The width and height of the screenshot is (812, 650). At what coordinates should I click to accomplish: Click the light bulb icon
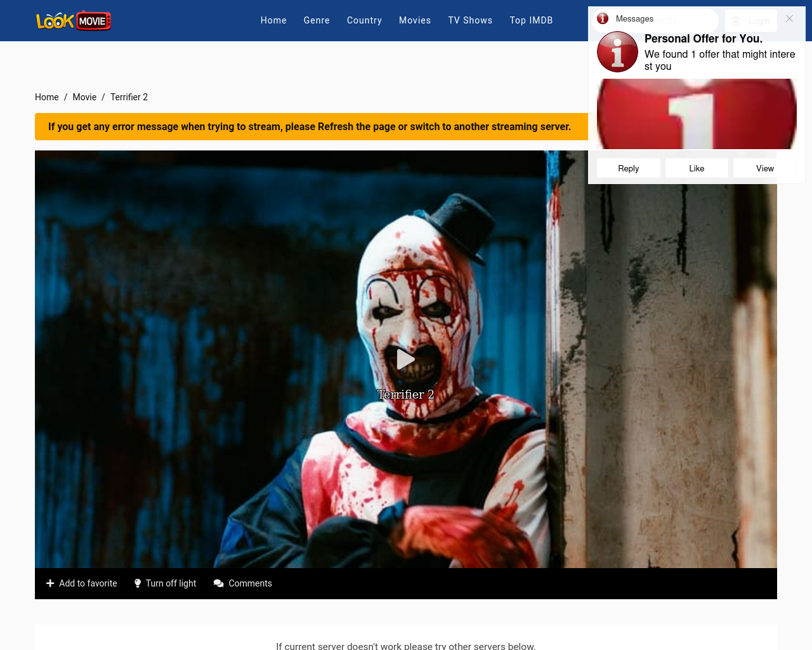tap(138, 583)
